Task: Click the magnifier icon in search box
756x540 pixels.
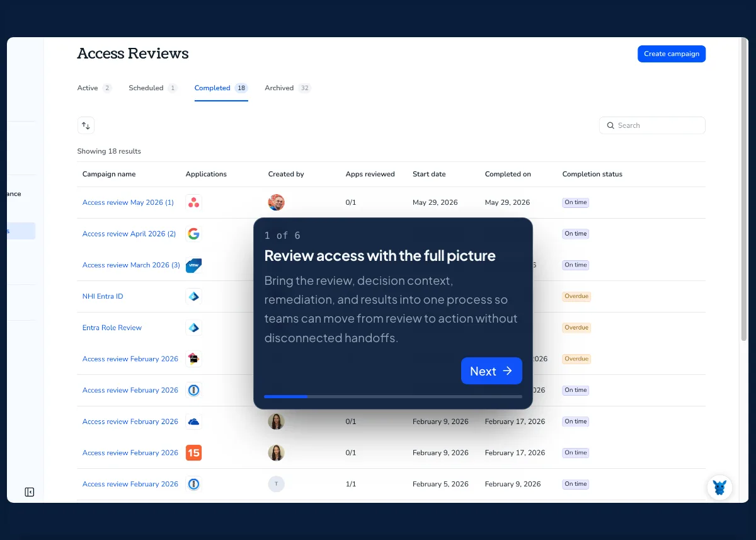Action: coord(610,125)
